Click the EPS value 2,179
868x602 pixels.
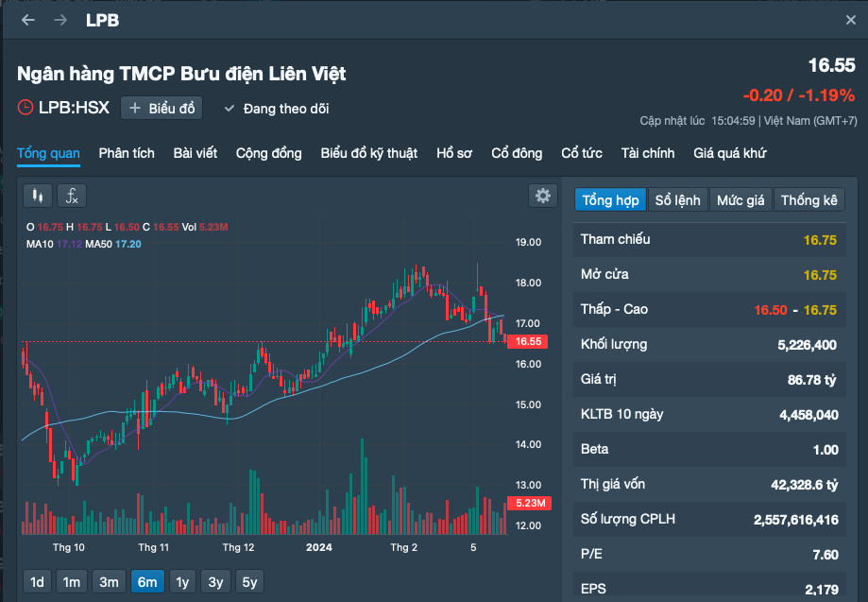click(822, 590)
